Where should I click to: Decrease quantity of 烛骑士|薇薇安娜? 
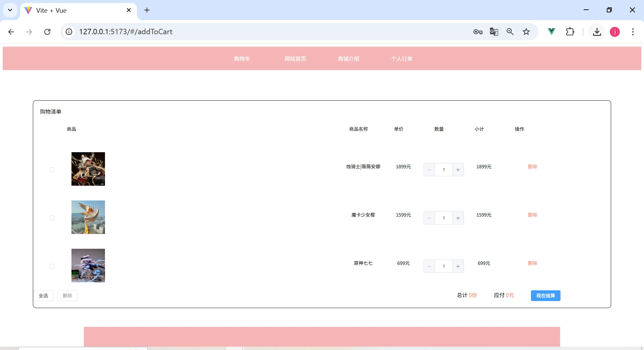tap(429, 170)
